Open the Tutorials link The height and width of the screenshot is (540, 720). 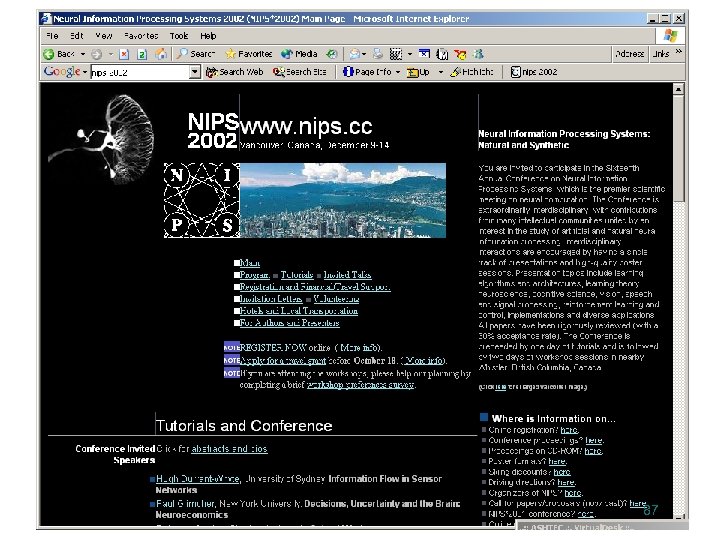(297, 275)
